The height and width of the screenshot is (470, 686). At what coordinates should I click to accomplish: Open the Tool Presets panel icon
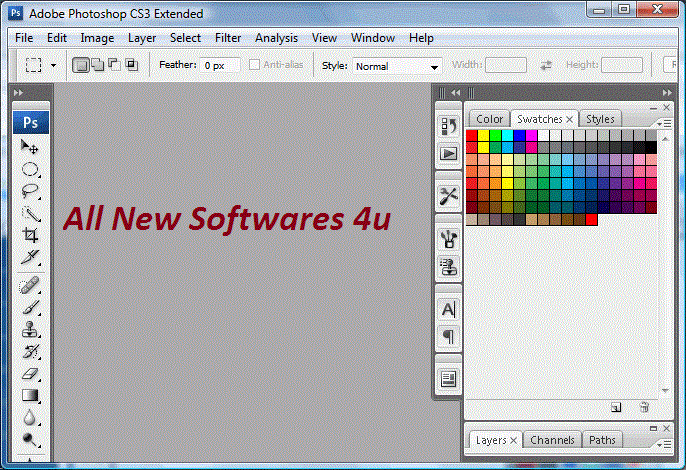coord(448,196)
